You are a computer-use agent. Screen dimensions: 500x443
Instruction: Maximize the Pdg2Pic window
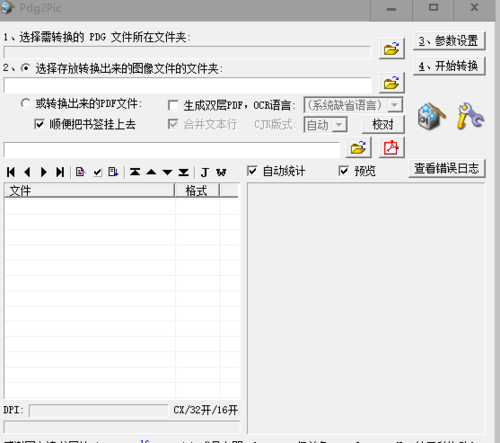[x=433, y=8]
